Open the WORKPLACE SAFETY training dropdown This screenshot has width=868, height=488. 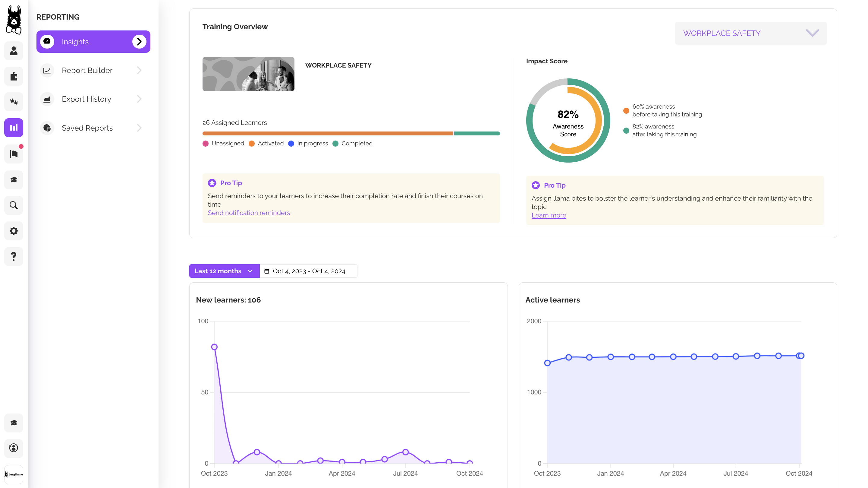pos(750,33)
